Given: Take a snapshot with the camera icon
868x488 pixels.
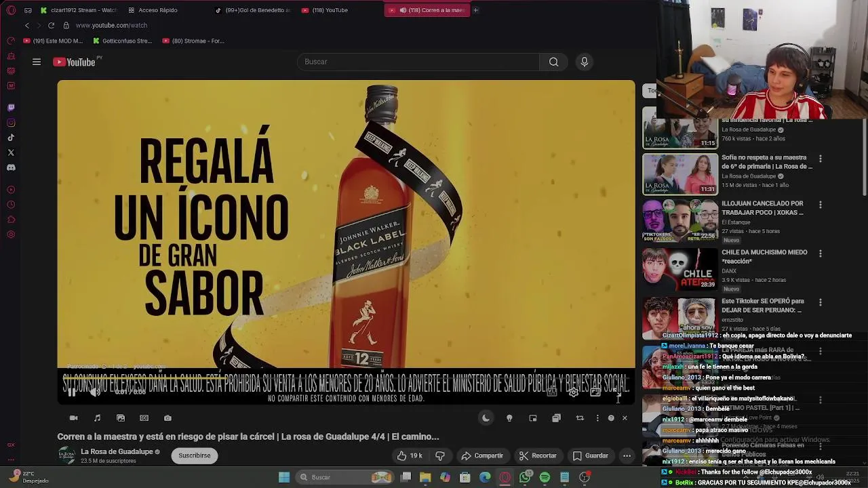Looking at the screenshot, I should [167, 418].
